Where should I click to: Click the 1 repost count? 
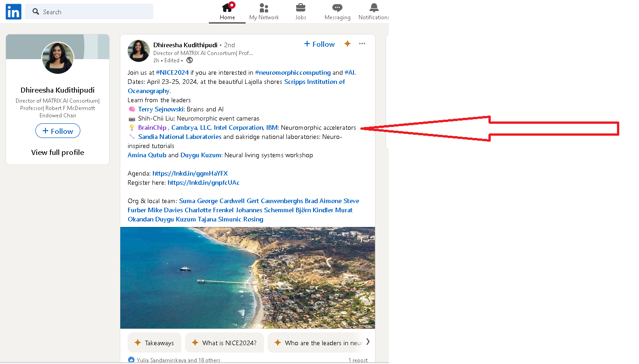(358, 360)
